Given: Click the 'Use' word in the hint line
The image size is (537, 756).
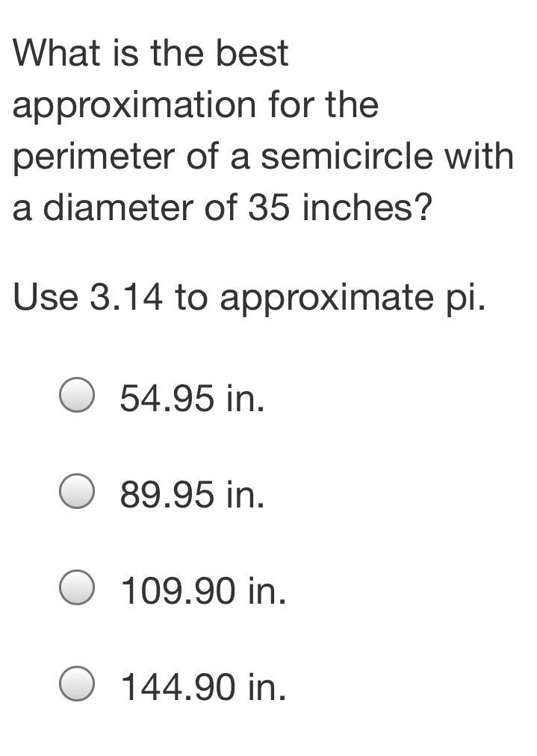Looking at the screenshot, I should coord(46,296).
